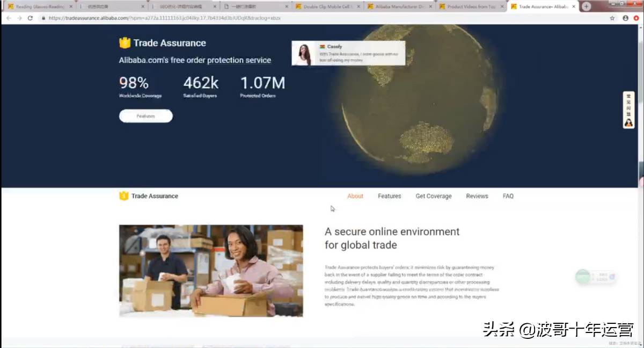Open the browser profile account icon

click(x=626, y=18)
